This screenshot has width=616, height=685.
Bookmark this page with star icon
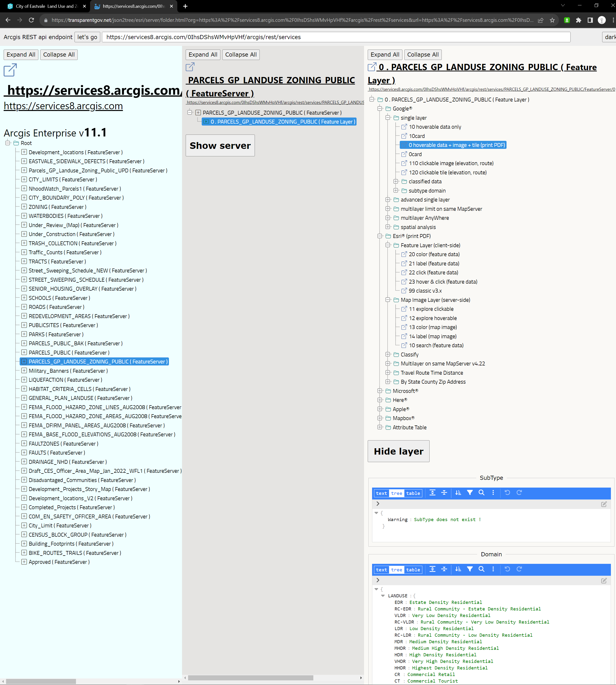pos(552,20)
